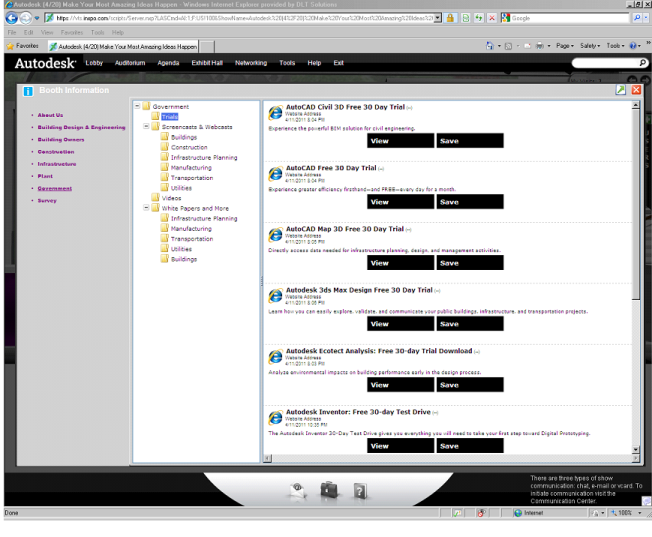Click the Refresh page icon
The width and height of the screenshot is (652, 537).
coord(479,18)
